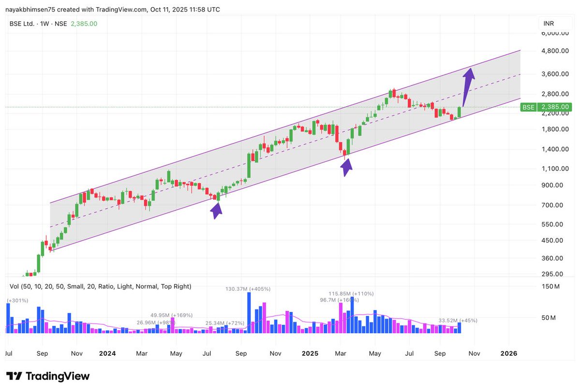Click the 2025 year label on time axis
Image resolution: width=580 pixels, height=392 pixels.
(x=309, y=353)
